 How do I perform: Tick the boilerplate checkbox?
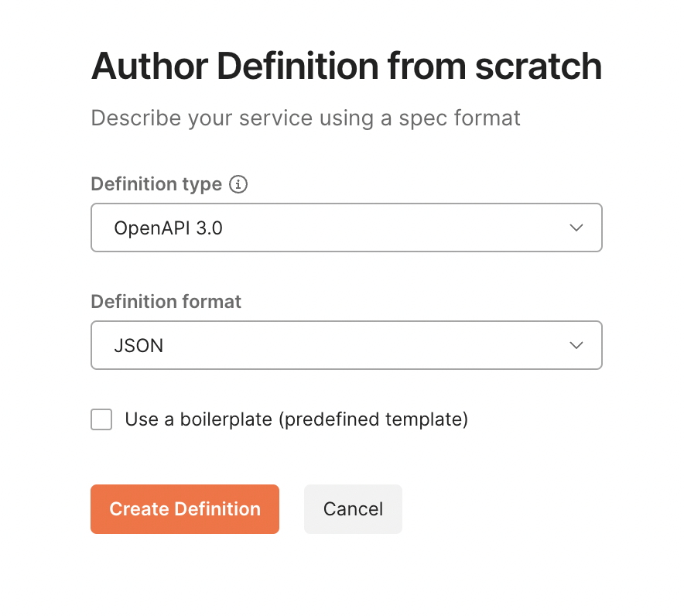(x=101, y=419)
